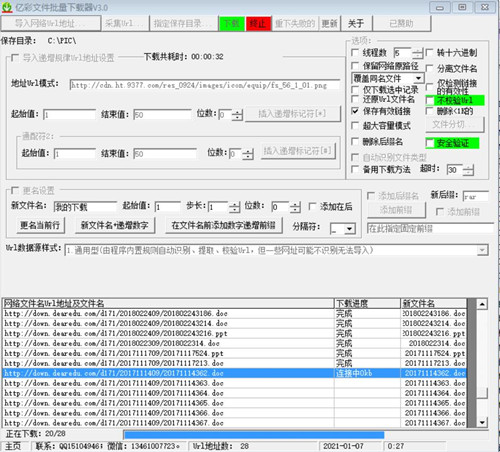500x452 pixels.
Task: Click the 主页 homepage link in status bar
Action: point(13,446)
